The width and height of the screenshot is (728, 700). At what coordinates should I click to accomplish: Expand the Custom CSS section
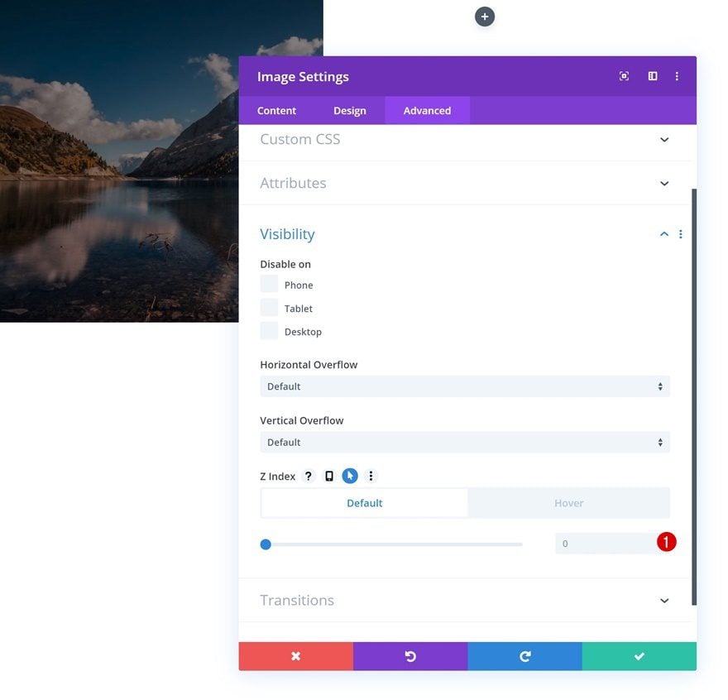point(465,139)
